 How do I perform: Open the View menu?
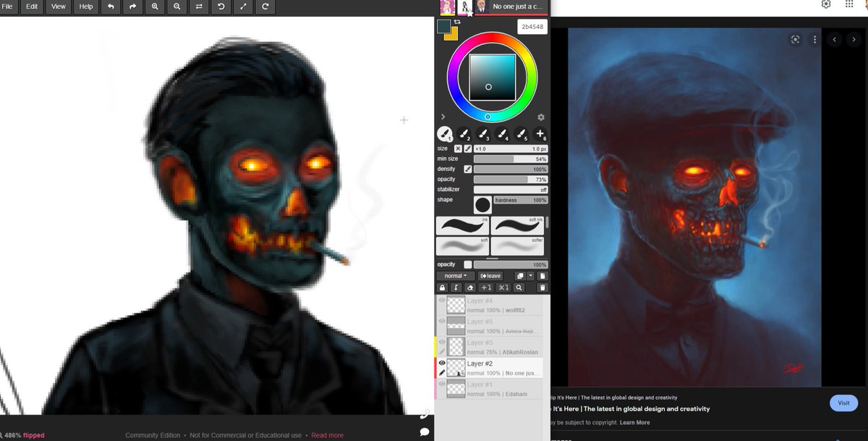pyautogui.click(x=58, y=7)
